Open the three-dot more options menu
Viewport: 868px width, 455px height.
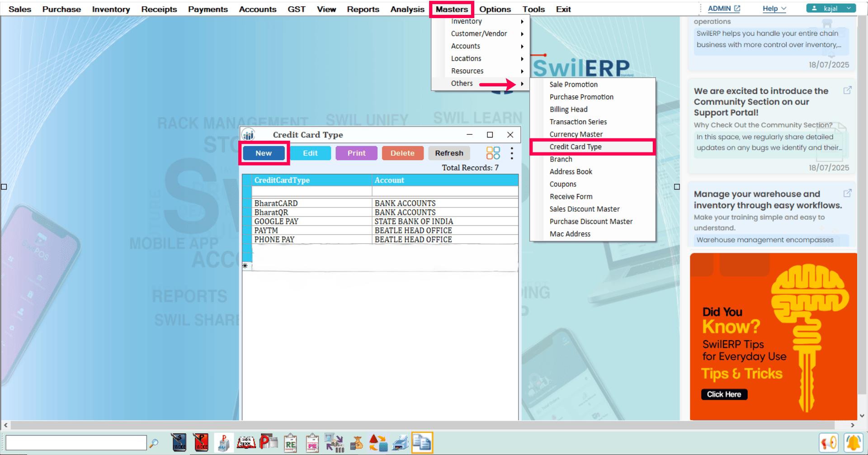click(x=512, y=153)
